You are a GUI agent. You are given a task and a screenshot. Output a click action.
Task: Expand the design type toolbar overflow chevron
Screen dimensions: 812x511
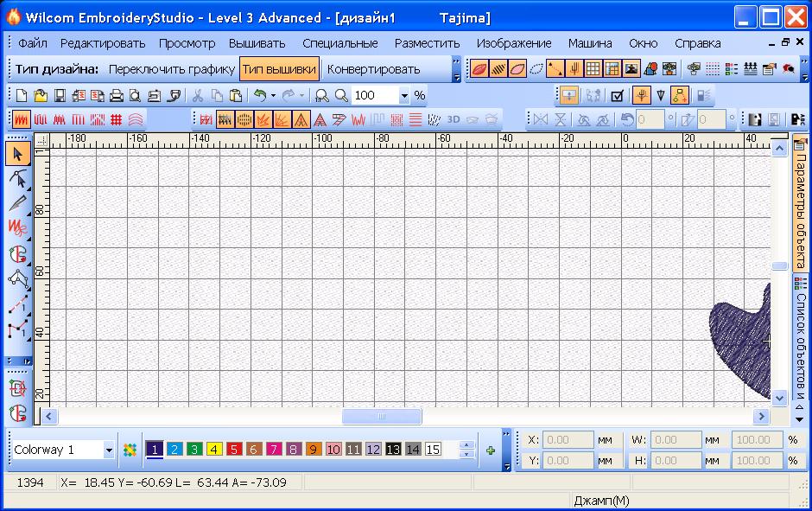pyautogui.click(x=457, y=69)
